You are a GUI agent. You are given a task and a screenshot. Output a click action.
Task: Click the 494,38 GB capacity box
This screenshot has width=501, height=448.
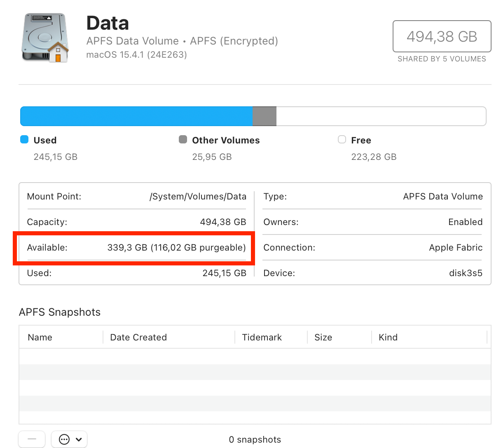442,36
